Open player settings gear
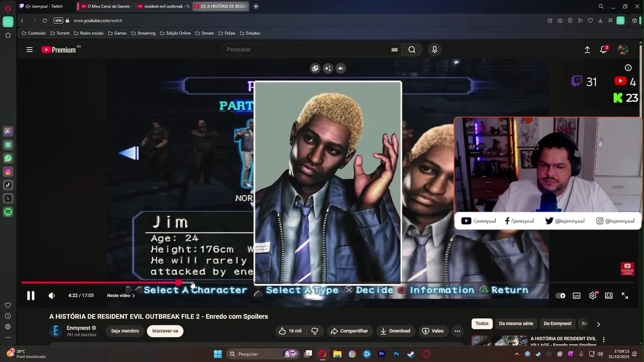Viewport: 644px width, 362px height. pos(593,296)
